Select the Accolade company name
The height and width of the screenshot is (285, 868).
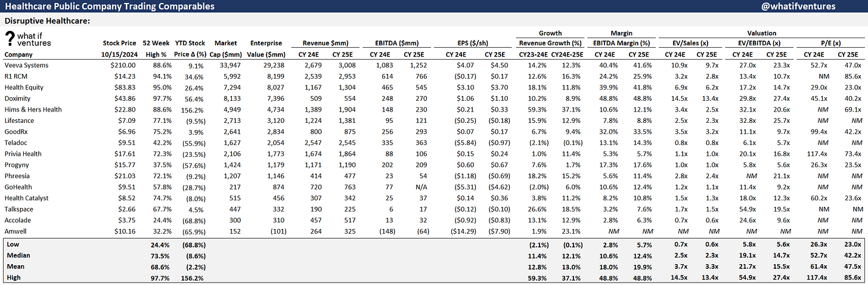tap(18, 221)
